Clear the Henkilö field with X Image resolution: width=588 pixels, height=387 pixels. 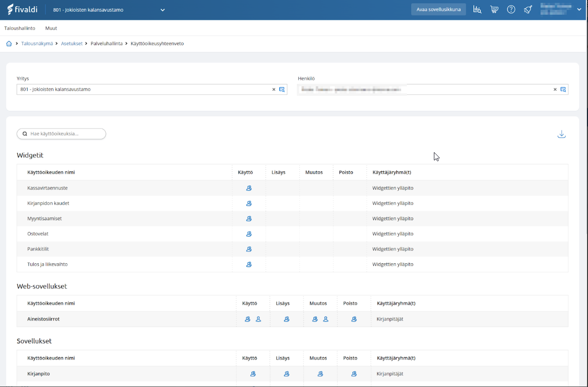(x=555, y=90)
